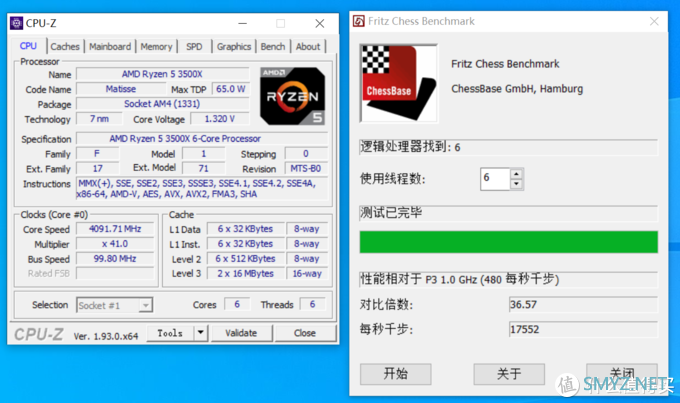Click the CPU-Z Close button
680x403 pixels.
[x=305, y=333]
